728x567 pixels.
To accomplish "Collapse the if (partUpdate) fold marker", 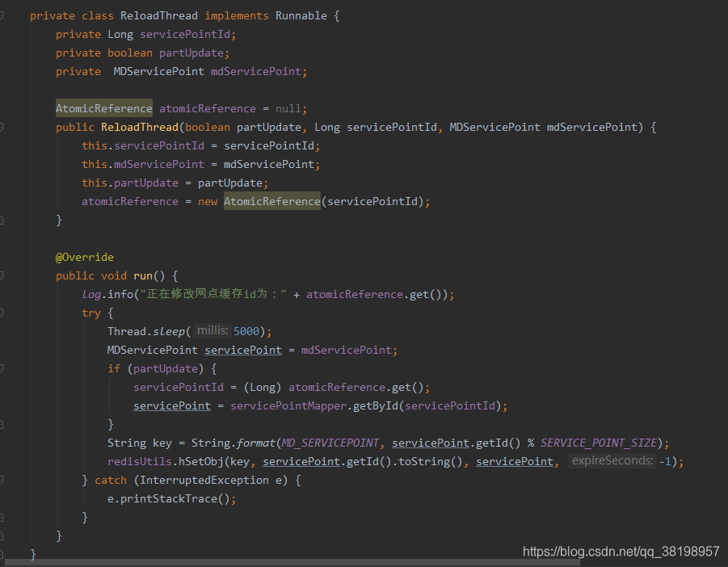I will 2,368.
